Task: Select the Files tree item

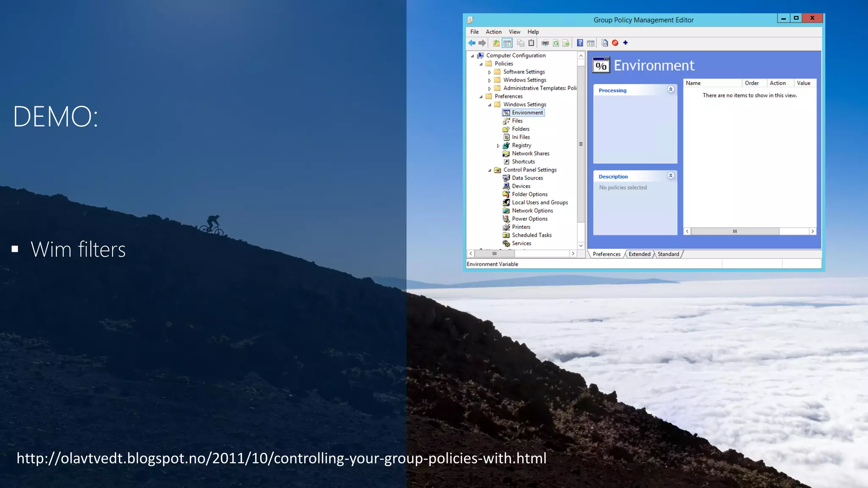Action: pyautogui.click(x=513, y=121)
